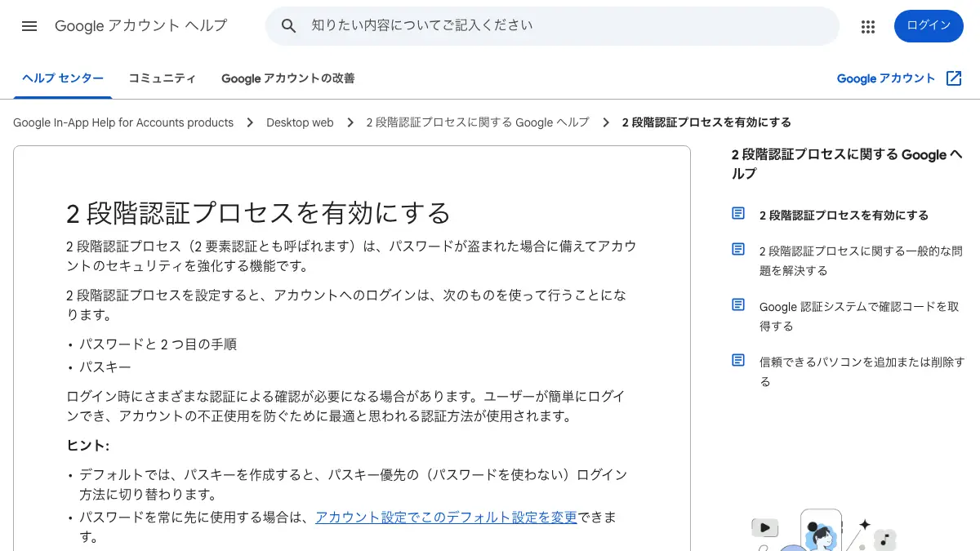Go to the Desktop web breadcrumb
The width and height of the screenshot is (980, 551).
300,122
